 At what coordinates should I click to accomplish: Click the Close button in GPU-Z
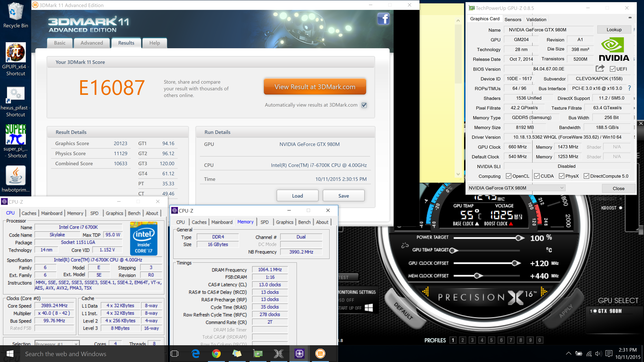(x=619, y=188)
